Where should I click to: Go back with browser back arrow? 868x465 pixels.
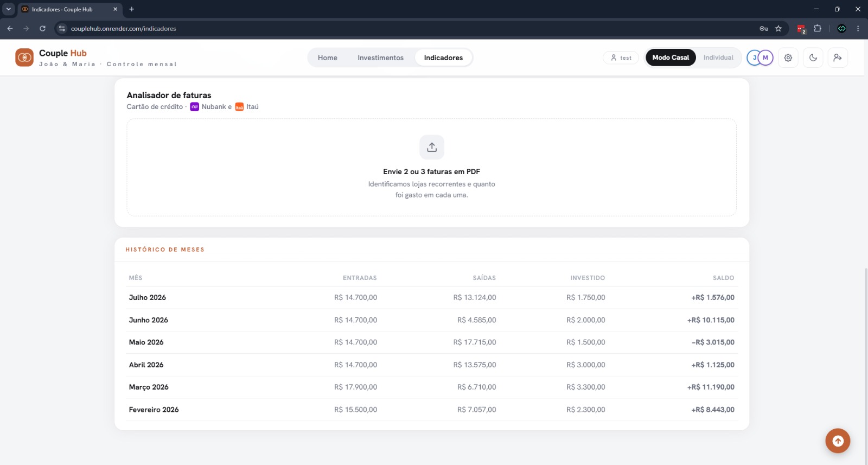(x=10, y=28)
